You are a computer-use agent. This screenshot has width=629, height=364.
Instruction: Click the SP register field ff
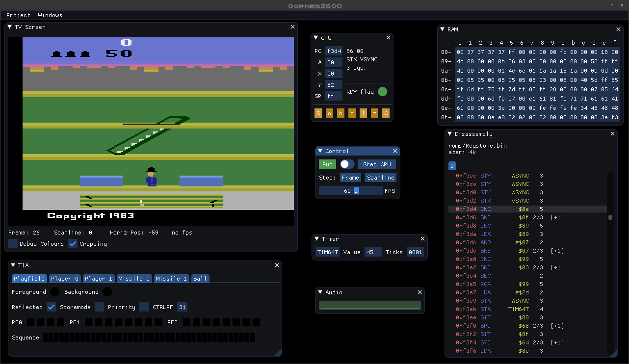[334, 96]
